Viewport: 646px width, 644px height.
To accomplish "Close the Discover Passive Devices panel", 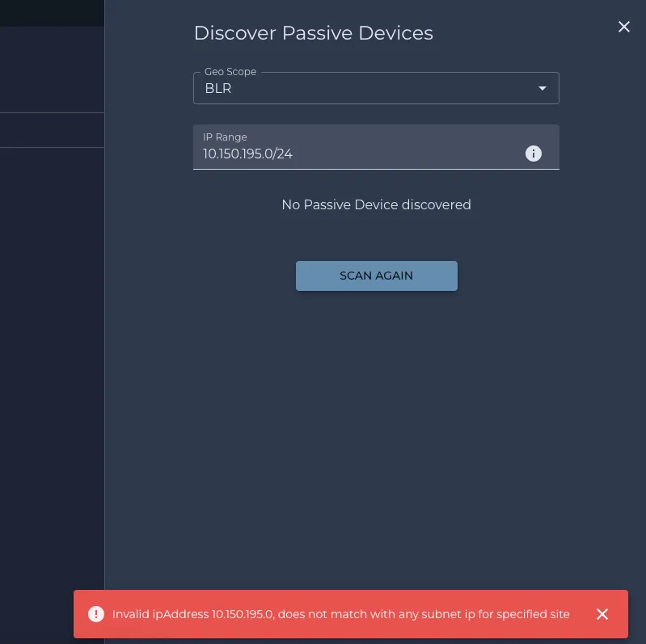I will click(x=623, y=27).
